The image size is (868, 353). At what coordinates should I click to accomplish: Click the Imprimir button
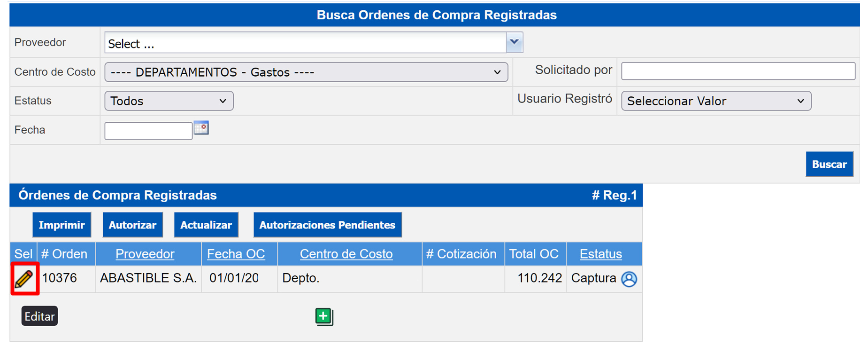pyautogui.click(x=61, y=225)
